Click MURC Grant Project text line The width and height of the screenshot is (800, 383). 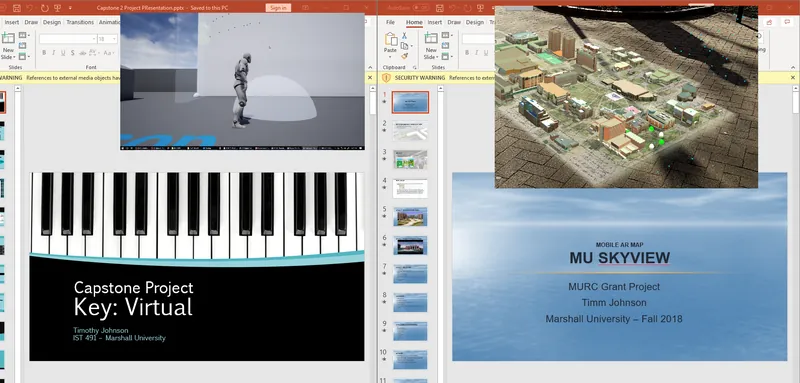[614, 287]
